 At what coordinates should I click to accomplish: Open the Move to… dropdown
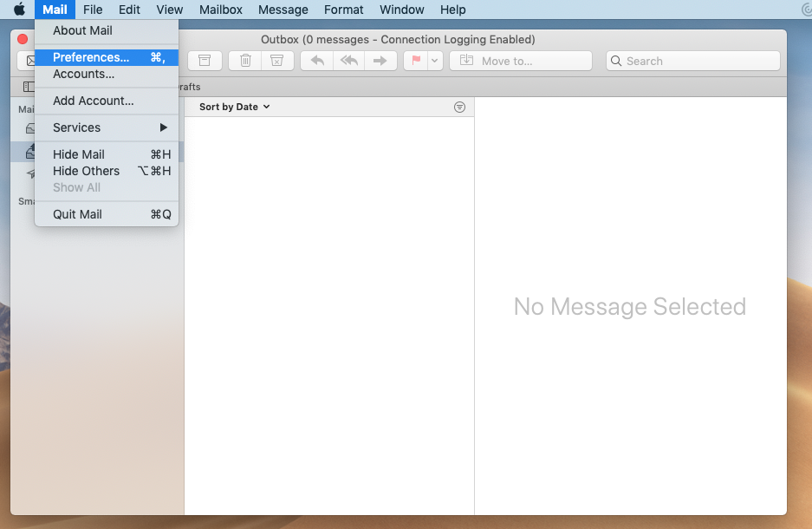521,61
